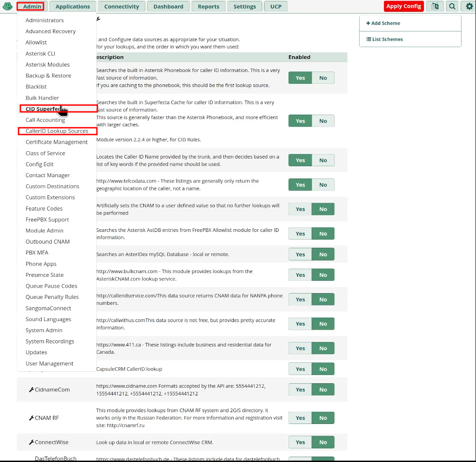Go to Backup & Restore
476x462 pixels.
tap(48, 76)
